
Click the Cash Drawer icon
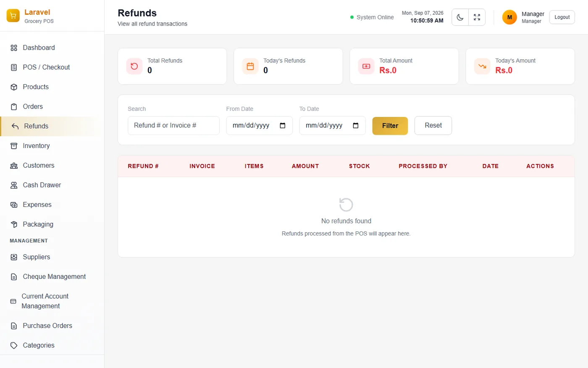[14, 185]
